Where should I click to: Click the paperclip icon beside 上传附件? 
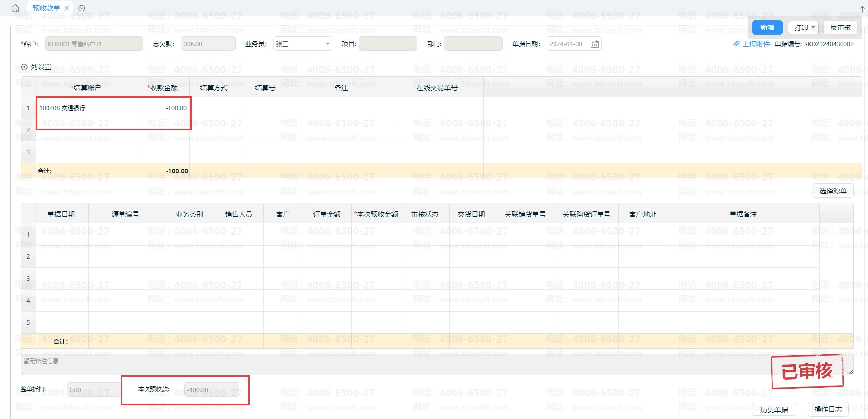[x=736, y=44]
